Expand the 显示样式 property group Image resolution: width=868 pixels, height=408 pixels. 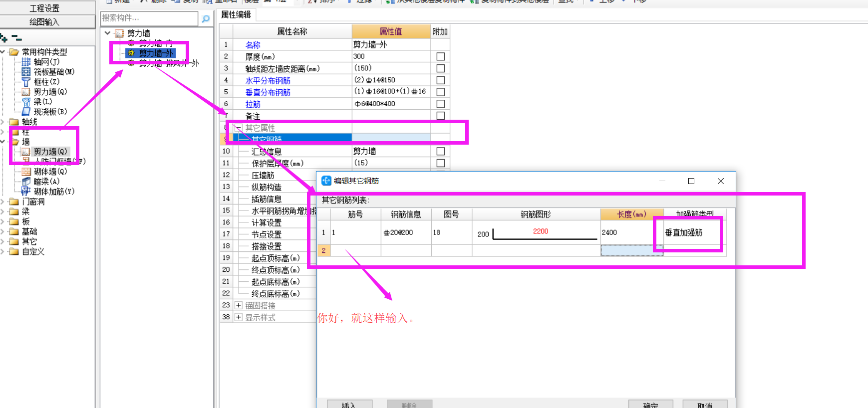point(239,317)
